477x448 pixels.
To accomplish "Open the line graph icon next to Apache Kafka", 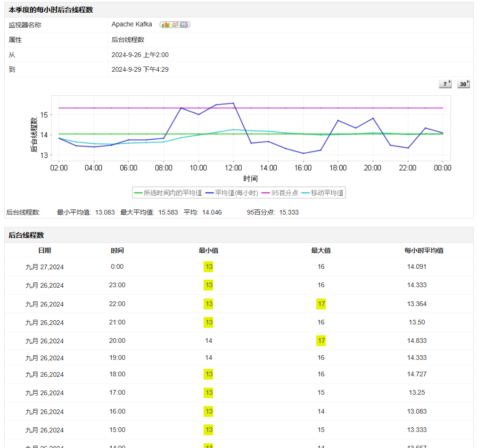I will coord(175,25).
